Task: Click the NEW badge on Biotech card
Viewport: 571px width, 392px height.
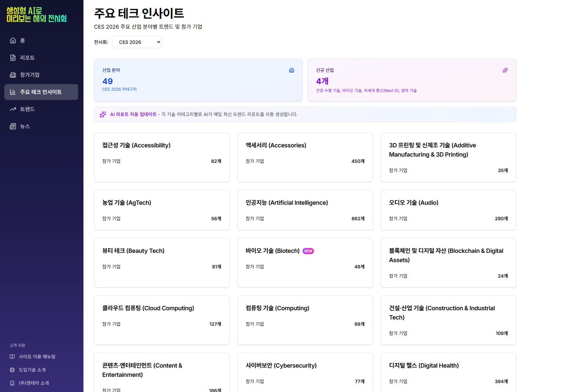Action: 308,251
